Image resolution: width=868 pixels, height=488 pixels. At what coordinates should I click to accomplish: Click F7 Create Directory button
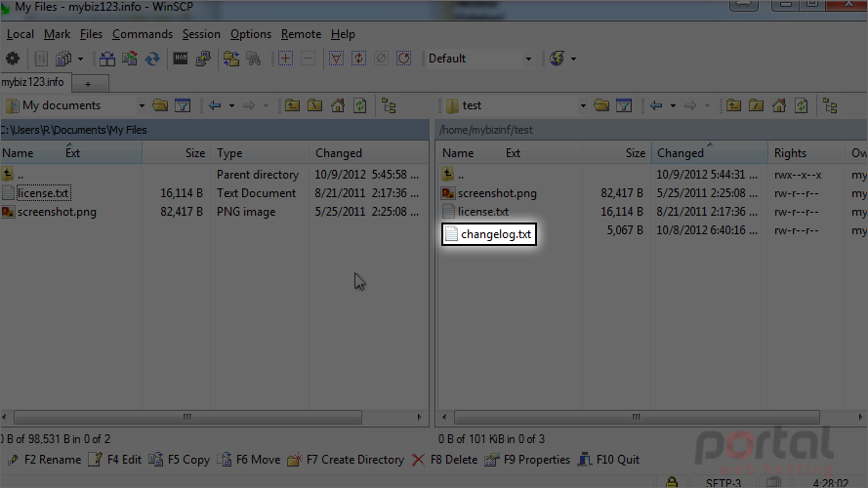tap(346, 460)
